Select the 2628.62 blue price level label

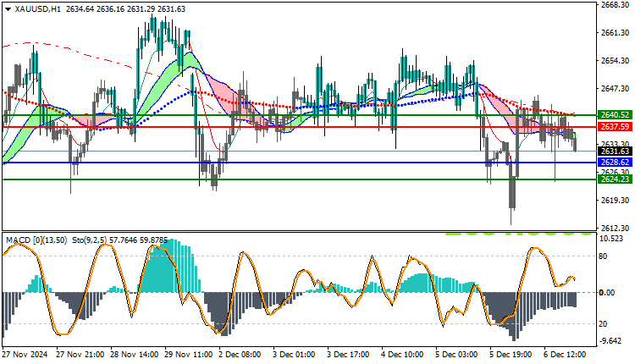(x=615, y=163)
